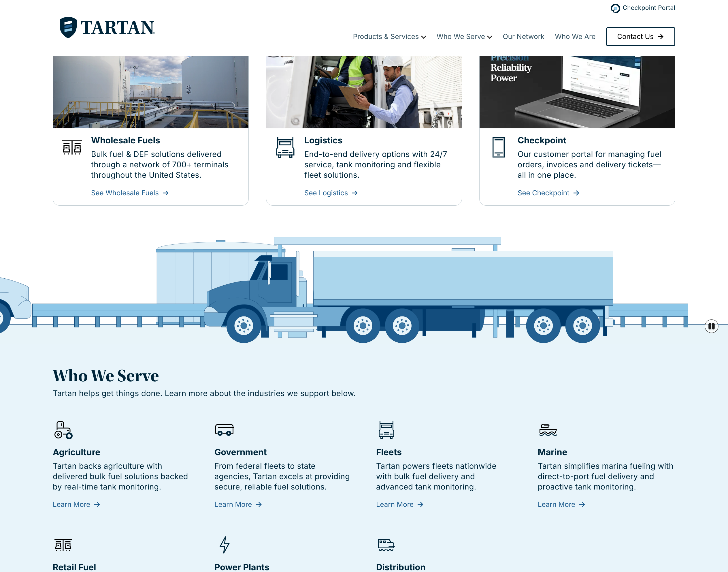
Task: Select the Power Plants heading
Action: pyautogui.click(x=242, y=567)
